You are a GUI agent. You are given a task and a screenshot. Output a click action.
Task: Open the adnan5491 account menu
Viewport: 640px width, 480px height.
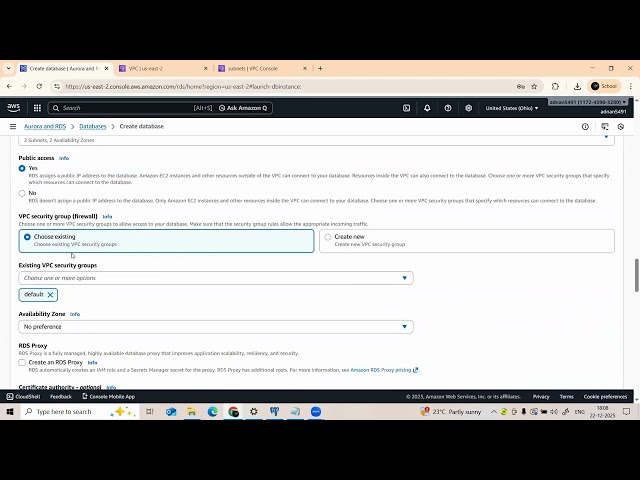point(587,102)
